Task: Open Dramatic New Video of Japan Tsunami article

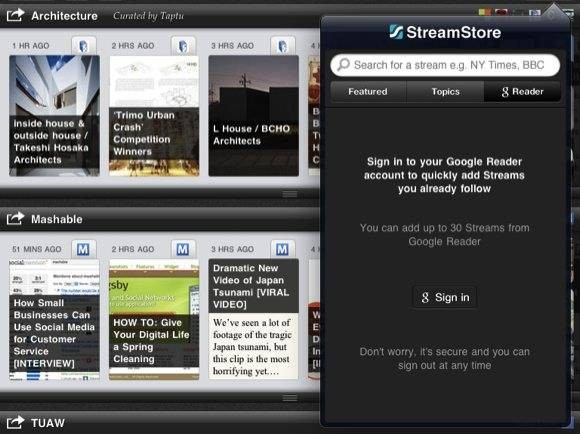Action: tap(254, 319)
